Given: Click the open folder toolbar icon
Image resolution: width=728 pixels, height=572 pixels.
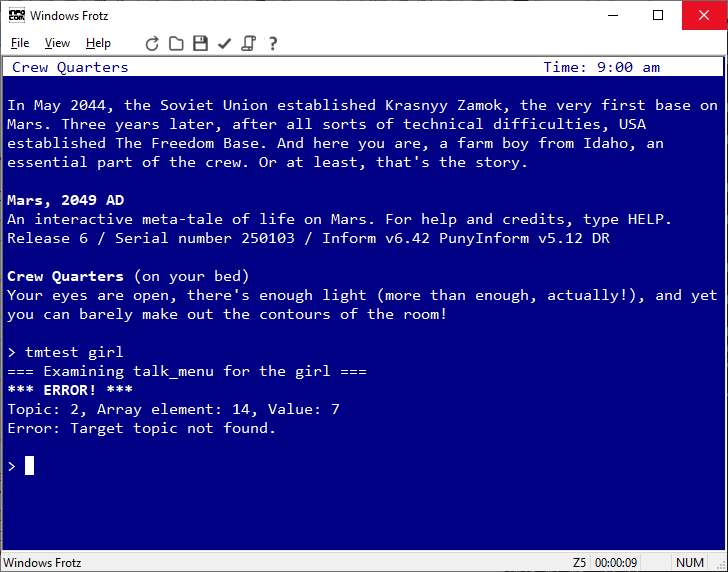Looking at the screenshot, I should [x=176, y=43].
